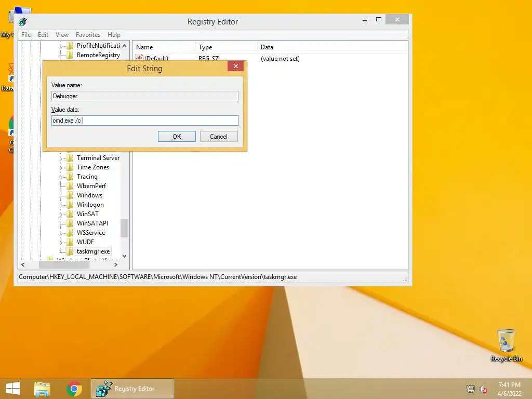Select the Winlogon folder icon
Image resolution: width=532 pixels, height=399 pixels.
point(70,205)
